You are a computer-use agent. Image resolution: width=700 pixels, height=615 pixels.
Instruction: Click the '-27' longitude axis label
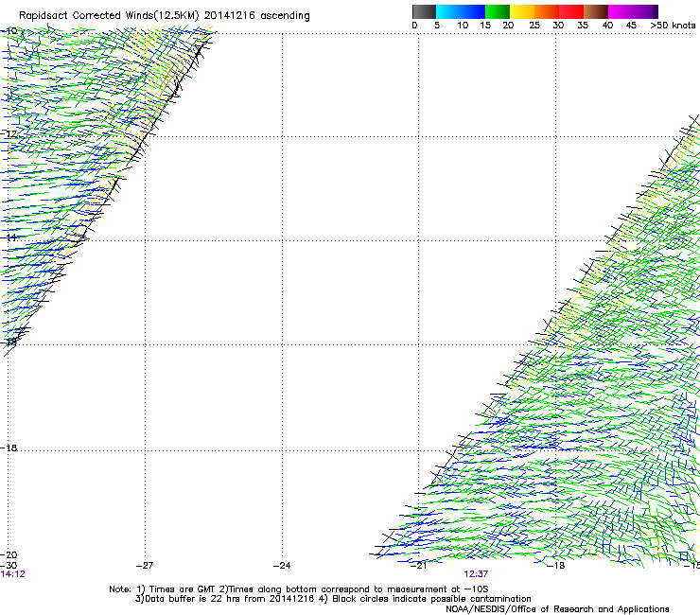[145, 566]
